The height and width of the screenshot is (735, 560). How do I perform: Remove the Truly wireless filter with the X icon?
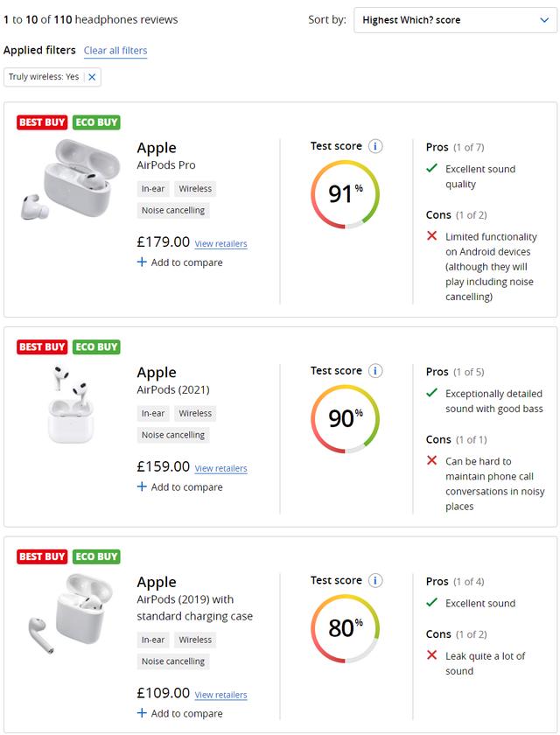[92, 77]
